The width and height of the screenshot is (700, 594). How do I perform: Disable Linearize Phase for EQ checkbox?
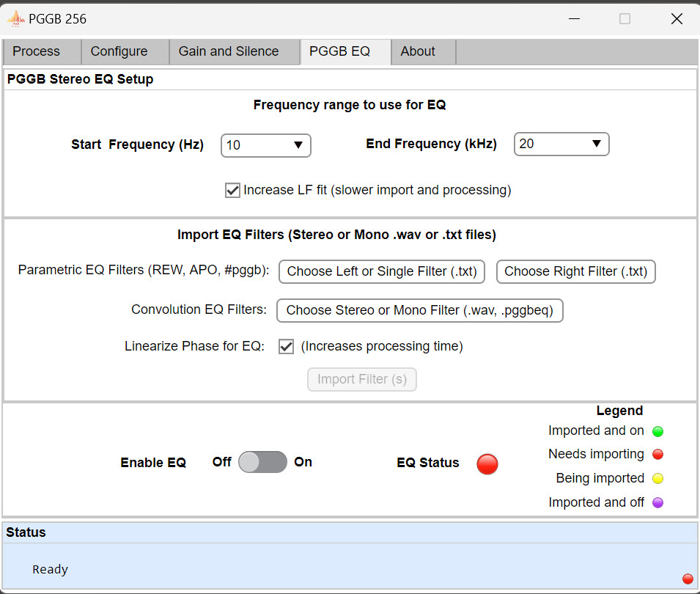(x=287, y=347)
